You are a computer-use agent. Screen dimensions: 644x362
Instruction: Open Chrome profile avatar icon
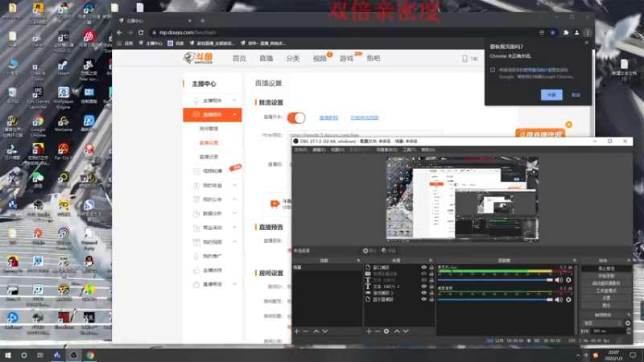(x=576, y=32)
